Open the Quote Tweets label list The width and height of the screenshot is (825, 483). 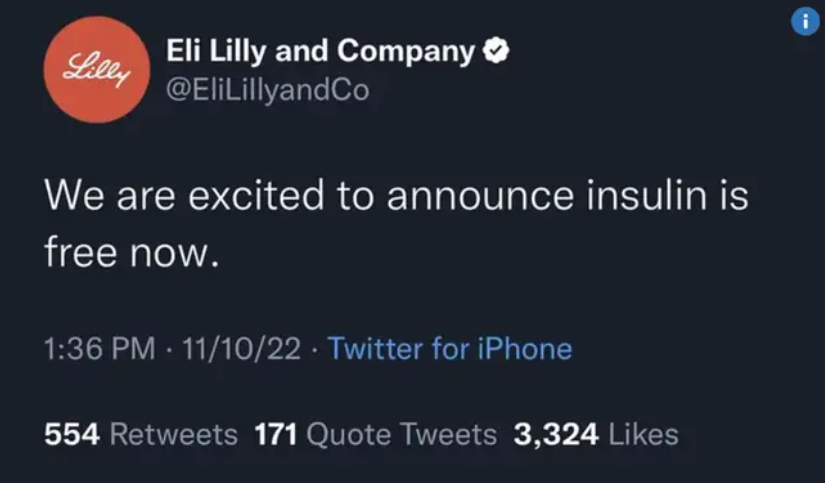point(401,435)
